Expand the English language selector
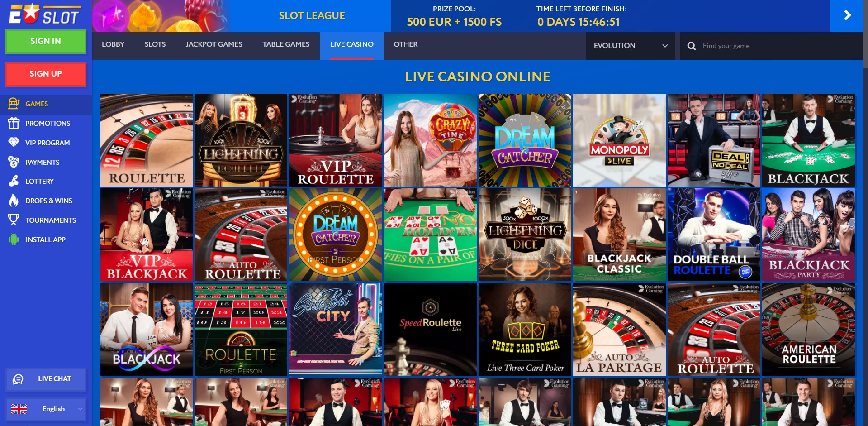868x426 pixels. (46, 409)
